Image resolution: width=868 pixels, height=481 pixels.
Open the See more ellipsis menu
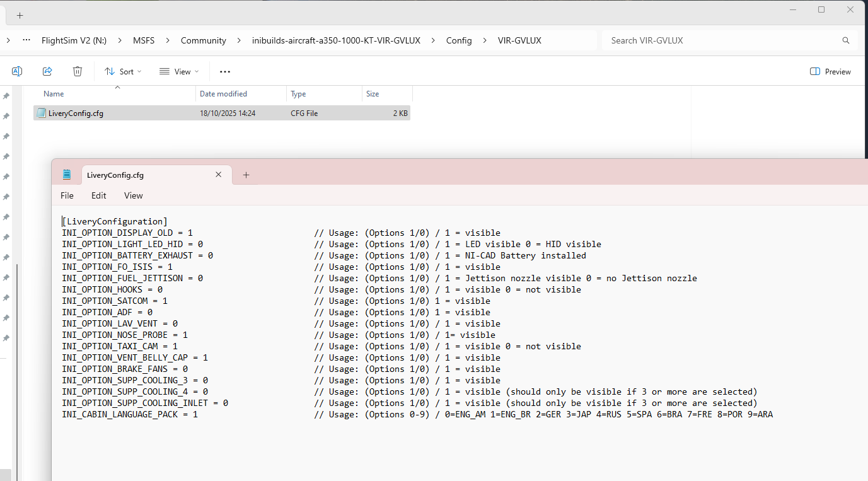pyautogui.click(x=225, y=71)
